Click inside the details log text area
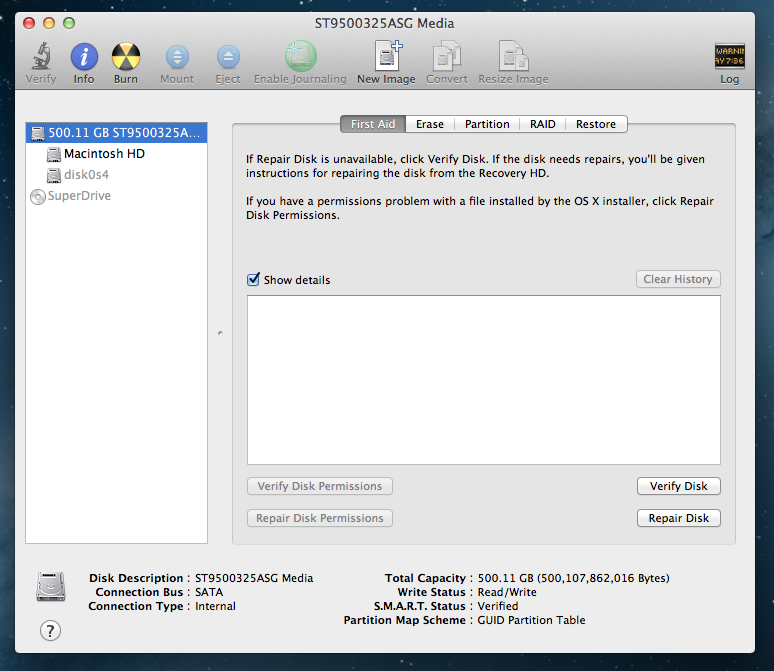Image resolution: width=774 pixels, height=671 pixels. (x=484, y=380)
